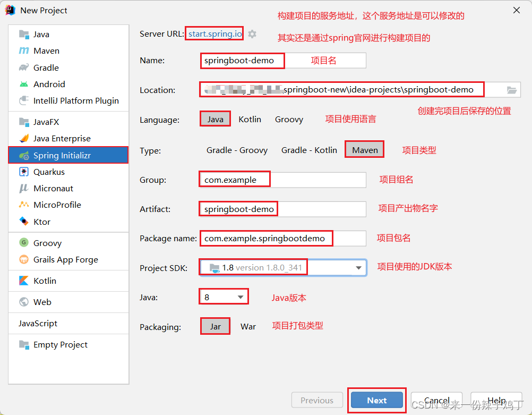Screen dimensions: 532x415
Task: Click the Help button
Action: 496,401
